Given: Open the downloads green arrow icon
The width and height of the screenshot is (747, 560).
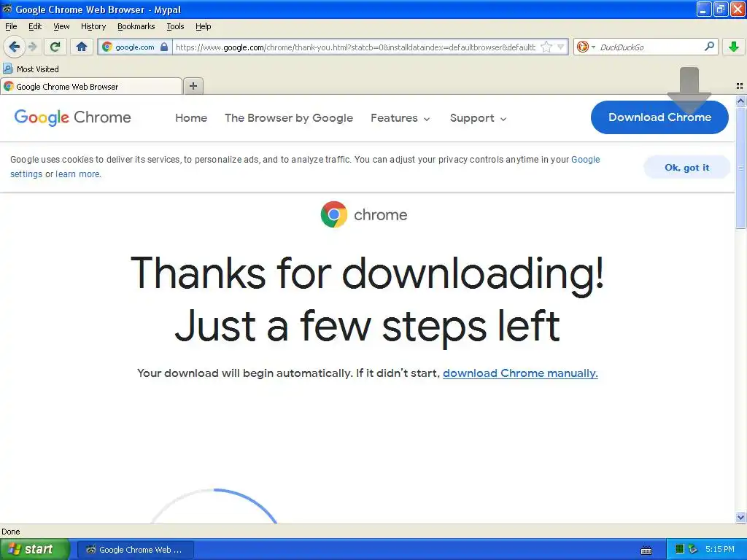Looking at the screenshot, I should coord(734,47).
